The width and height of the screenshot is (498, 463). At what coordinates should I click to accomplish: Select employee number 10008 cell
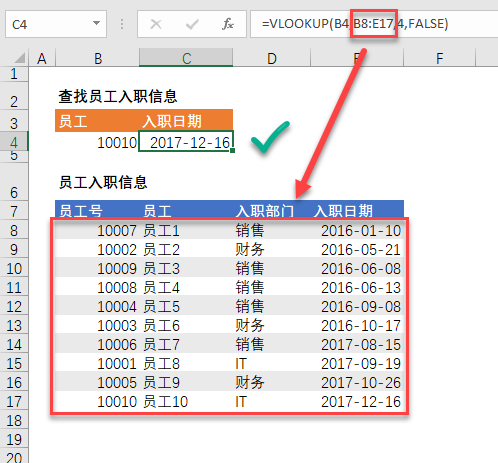(97, 287)
